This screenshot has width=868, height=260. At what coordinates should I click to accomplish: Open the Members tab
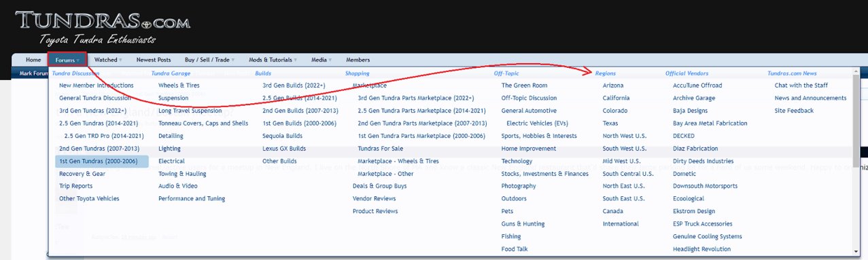[x=358, y=60]
